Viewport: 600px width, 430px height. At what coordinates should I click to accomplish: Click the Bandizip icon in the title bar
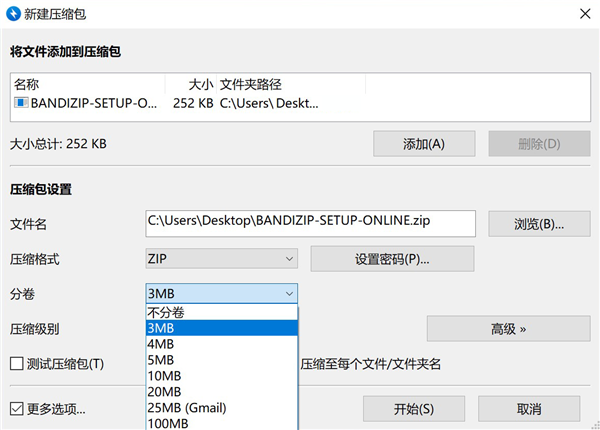pos(12,12)
